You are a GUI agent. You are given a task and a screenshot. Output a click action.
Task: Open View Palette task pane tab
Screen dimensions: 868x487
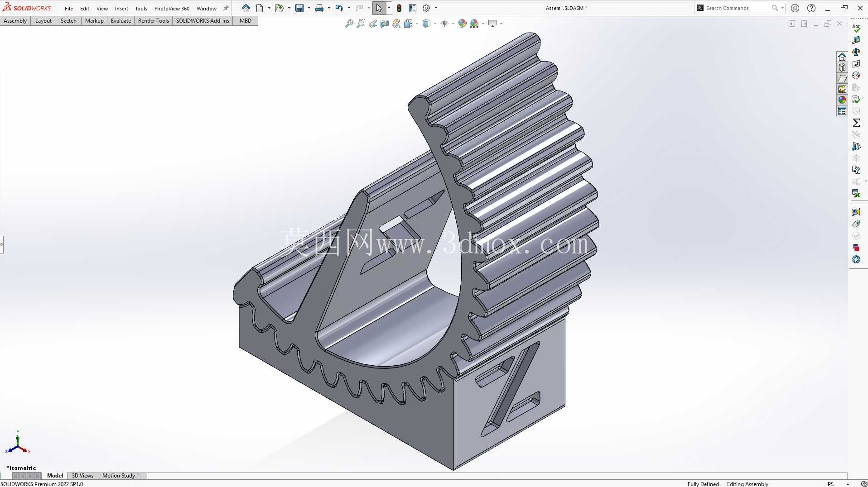842,89
